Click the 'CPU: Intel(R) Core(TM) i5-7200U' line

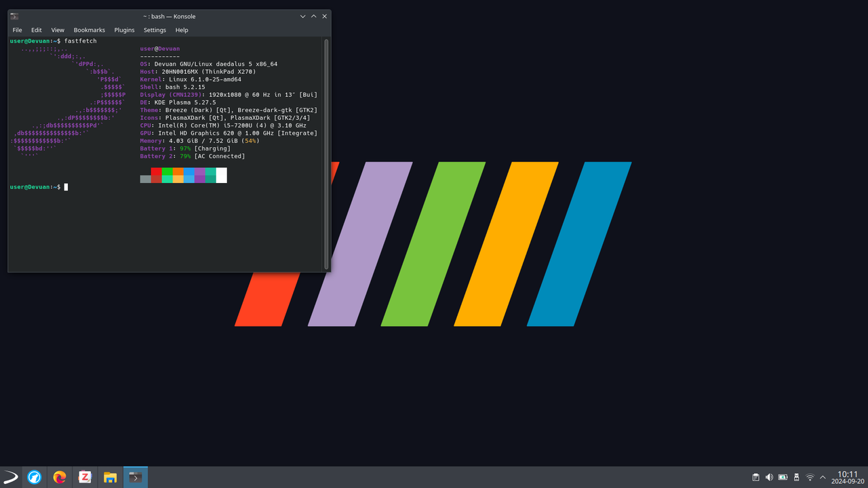[x=223, y=125]
